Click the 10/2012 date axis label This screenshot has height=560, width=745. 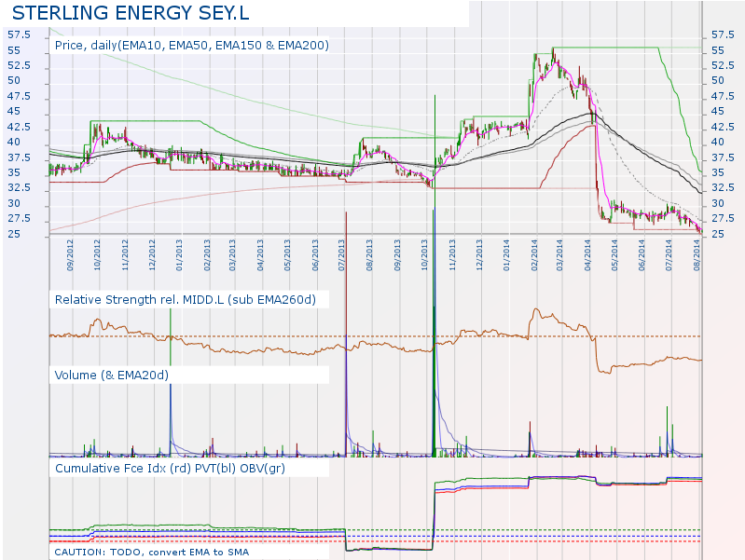[97, 255]
